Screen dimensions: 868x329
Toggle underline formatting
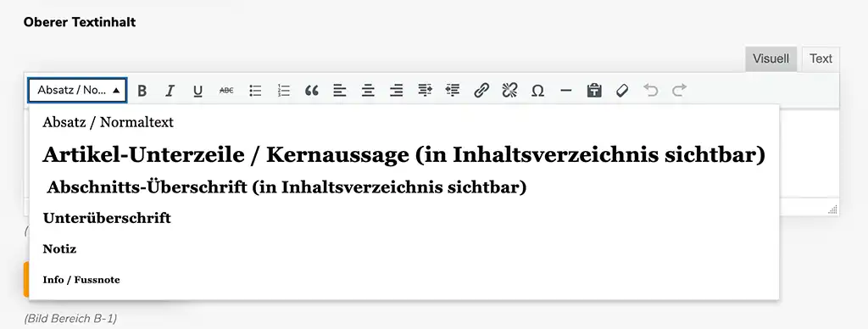[x=198, y=90]
